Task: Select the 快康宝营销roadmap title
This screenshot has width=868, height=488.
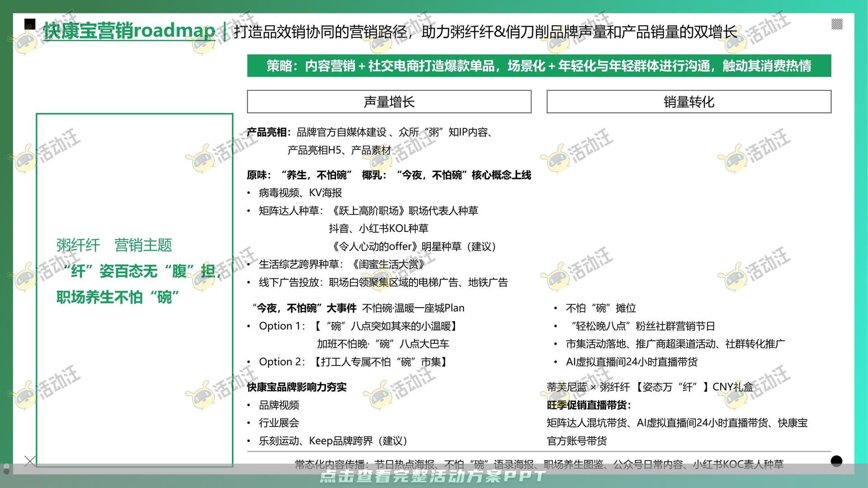Action: tap(129, 31)
